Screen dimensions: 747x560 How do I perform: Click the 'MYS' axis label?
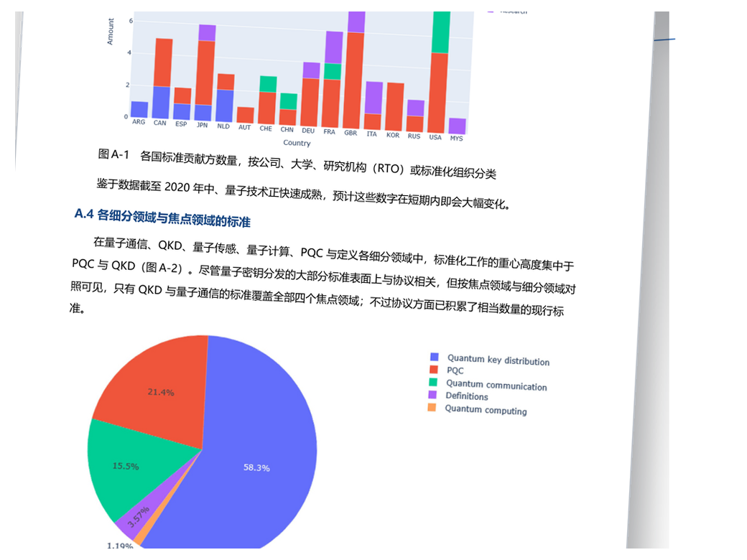tap(456, 139)
